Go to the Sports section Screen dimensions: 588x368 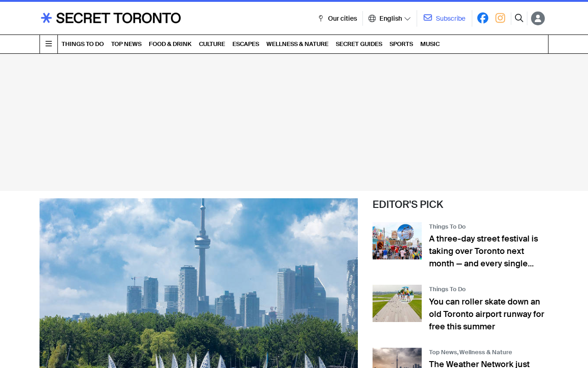click(401, 44)
